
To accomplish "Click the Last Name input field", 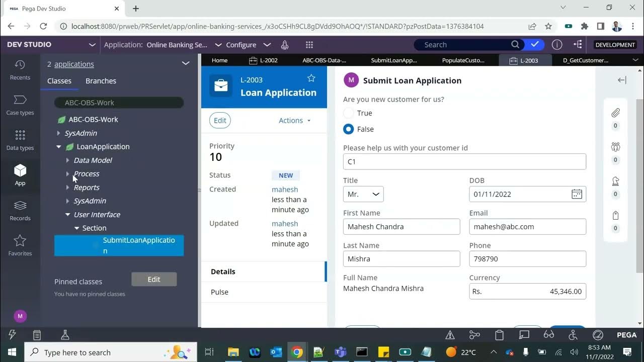I will (401, 259).
